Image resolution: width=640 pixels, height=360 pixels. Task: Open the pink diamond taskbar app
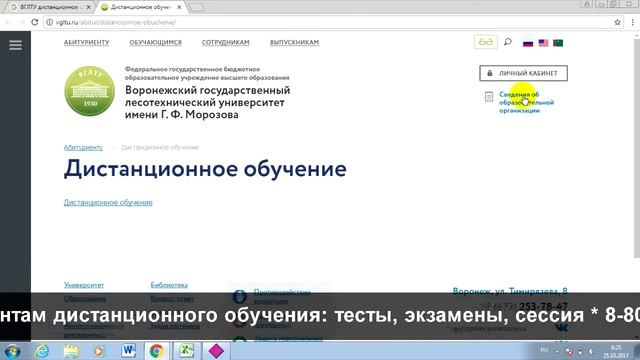[x=216, y=351]
